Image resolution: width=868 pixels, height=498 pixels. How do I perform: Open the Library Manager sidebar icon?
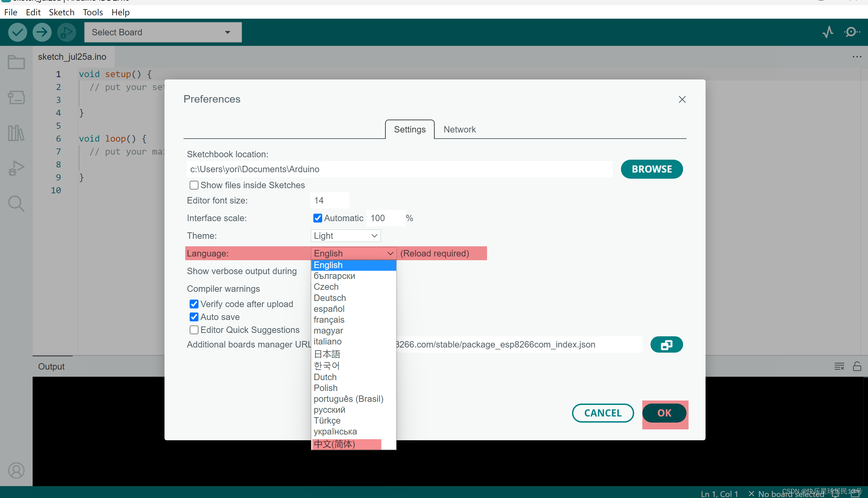(16, 133)
